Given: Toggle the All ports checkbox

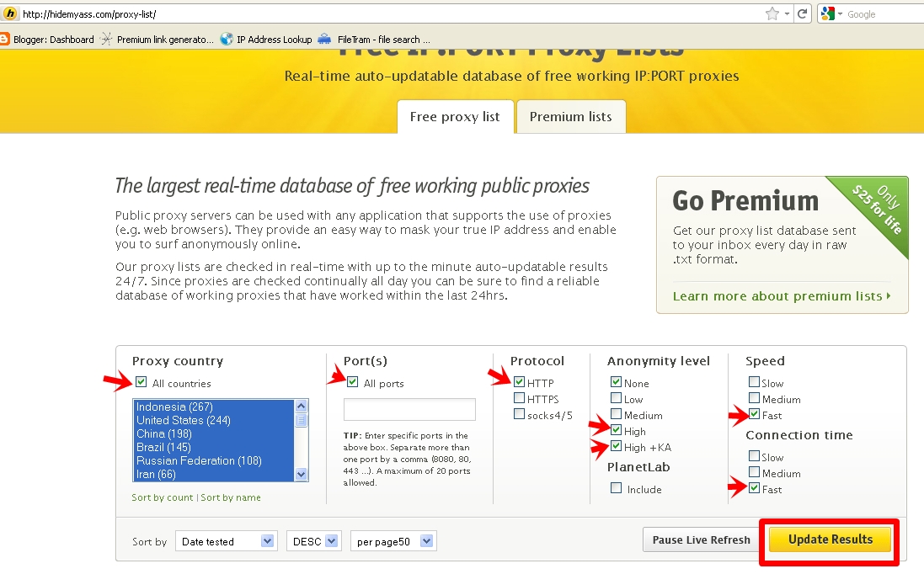Looking at the screenshot, I should 352,382.
